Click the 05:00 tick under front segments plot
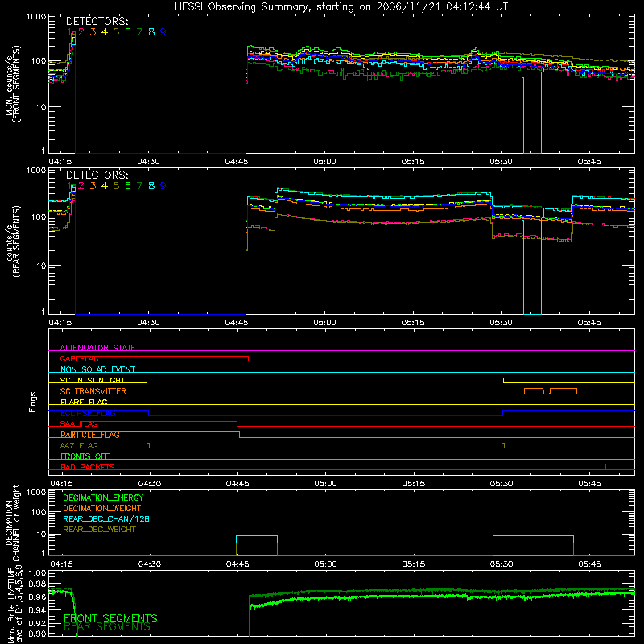644x644 pixels. (324, 162)
